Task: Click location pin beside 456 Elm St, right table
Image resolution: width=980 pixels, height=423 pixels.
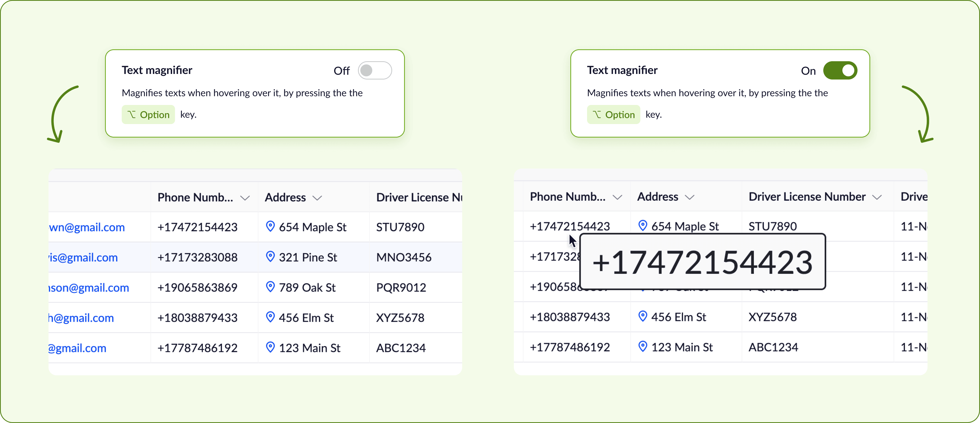Action: (x=642, y=316)
